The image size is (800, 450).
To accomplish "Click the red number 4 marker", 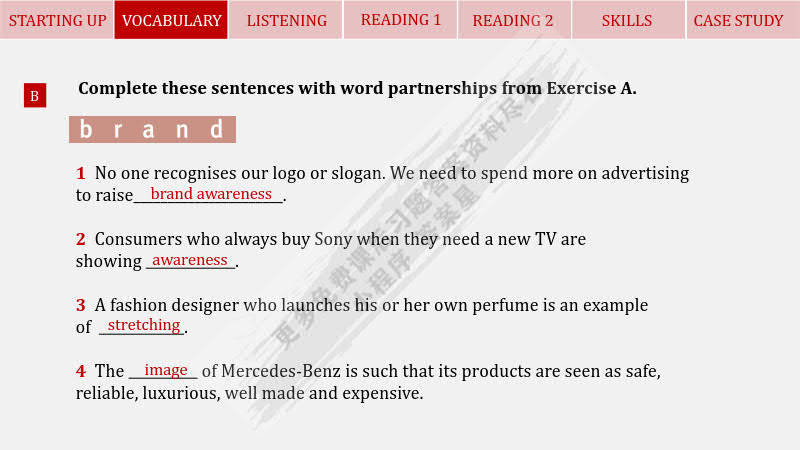I will click(81, 371).
